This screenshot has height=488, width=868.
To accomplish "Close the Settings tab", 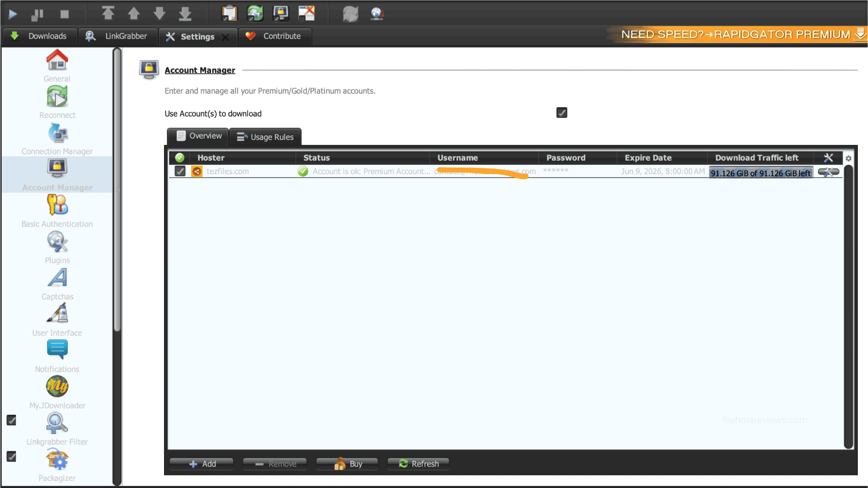I will click(x=225, y=37).
